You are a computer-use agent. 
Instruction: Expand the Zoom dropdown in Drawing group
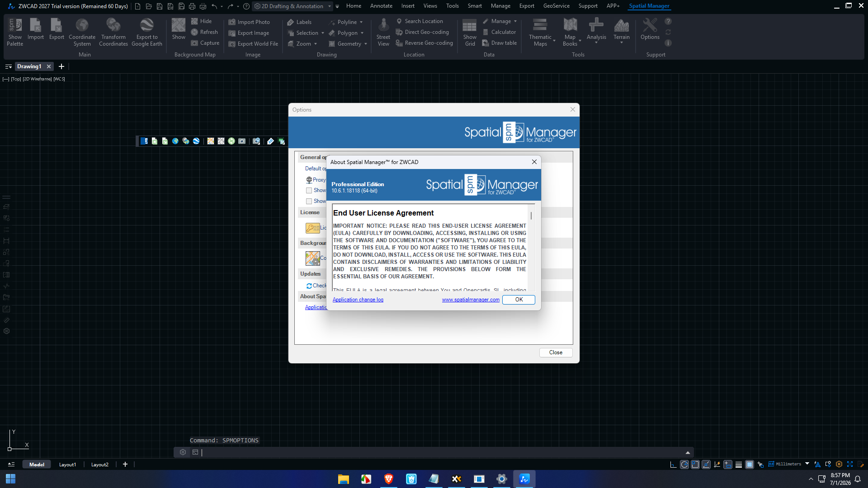[x=316, y=44]
